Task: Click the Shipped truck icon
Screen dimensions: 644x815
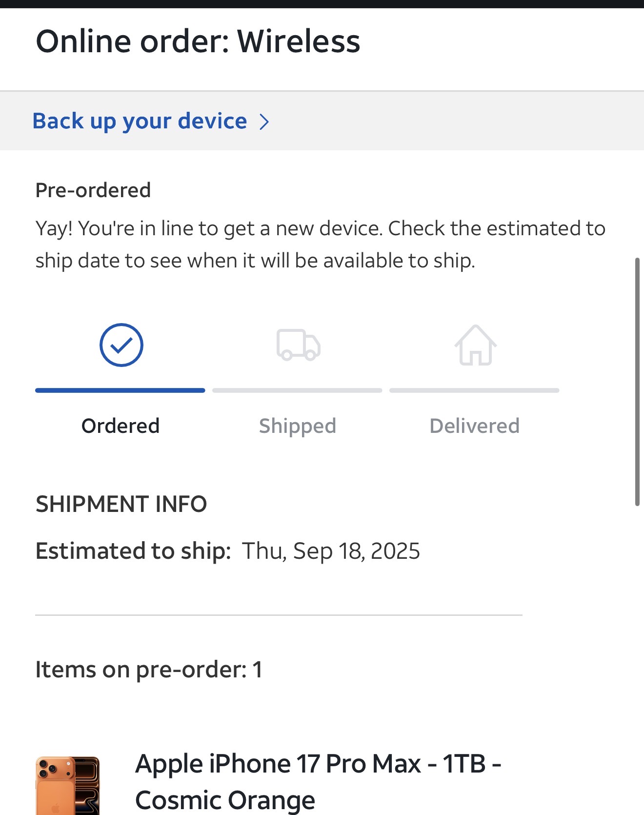Action: pyautogui.click(x=298, y=345)
